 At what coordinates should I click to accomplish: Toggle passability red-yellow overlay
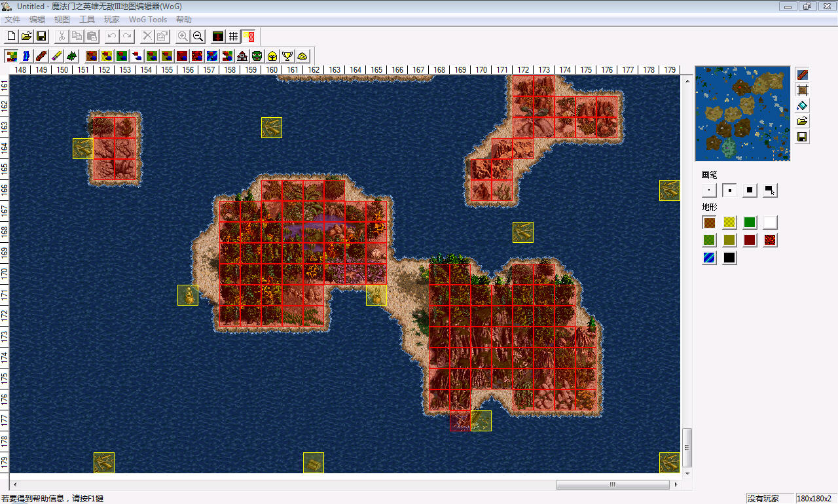(249, 36)
